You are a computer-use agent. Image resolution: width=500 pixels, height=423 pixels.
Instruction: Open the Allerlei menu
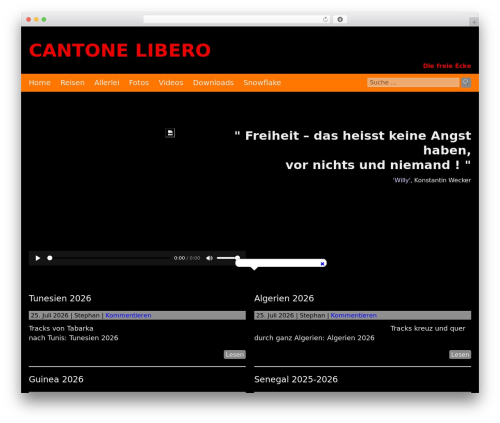coord(107,83)
